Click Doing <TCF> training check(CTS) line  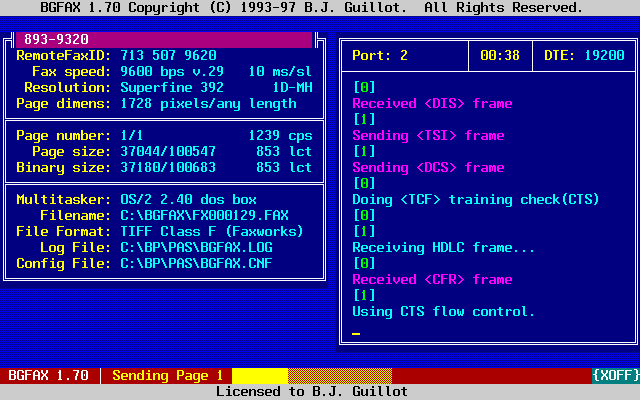click(476, 200)
